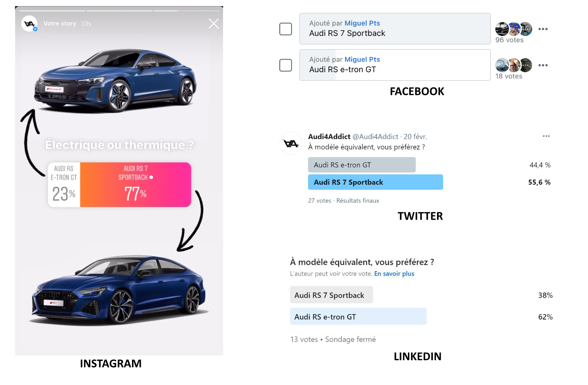This screenshot has width=588, height=385.
Task: Close the Instagram story with X
Action: [x=214, y=24]
